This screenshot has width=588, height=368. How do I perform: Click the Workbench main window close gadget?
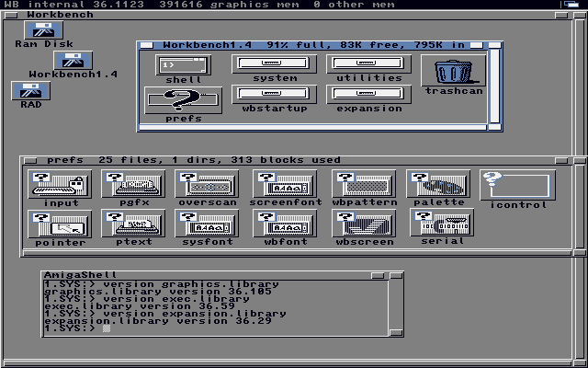[x=11, y=15]
